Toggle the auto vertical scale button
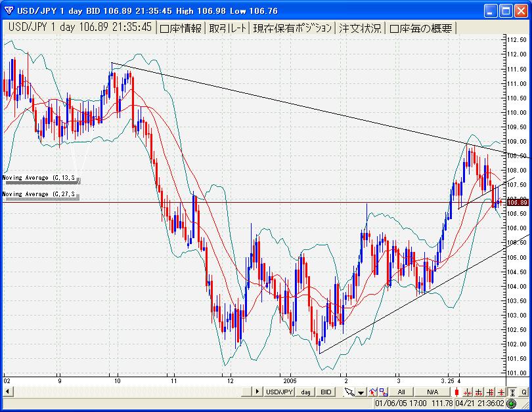Image resolution: width=532 pixels, height=412 pixels. 513,392
